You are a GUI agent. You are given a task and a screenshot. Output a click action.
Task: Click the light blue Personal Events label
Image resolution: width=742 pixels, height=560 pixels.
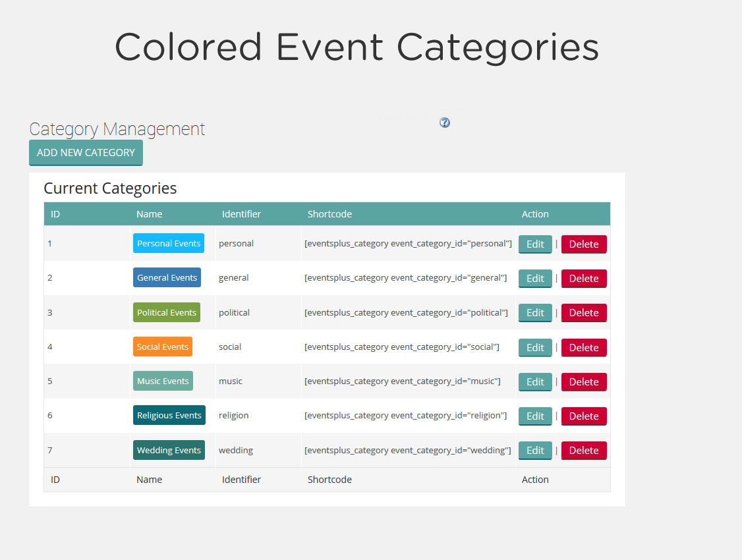[x=169, y=243]
